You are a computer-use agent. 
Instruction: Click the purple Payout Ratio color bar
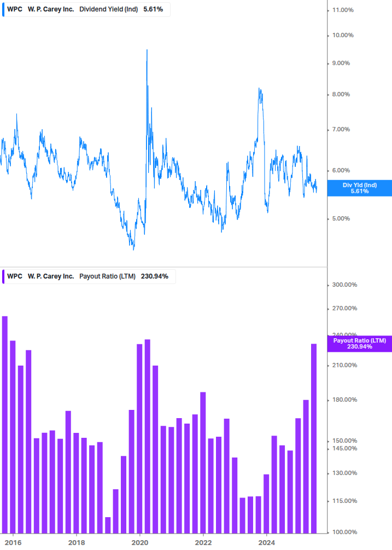click(x=3, y=276)
